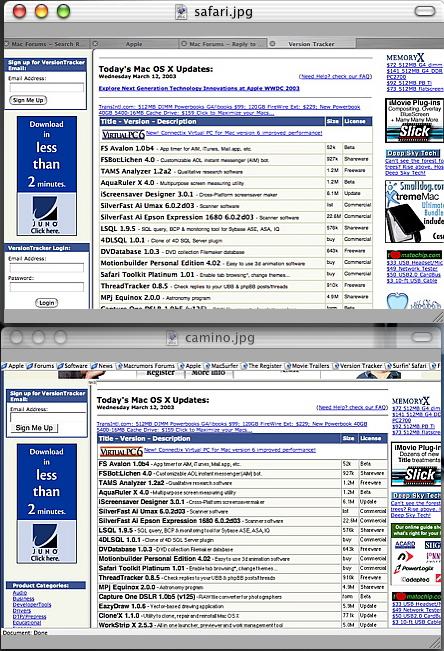Open the News bookmark in Camino bar
Viewport: 444px width, 651px height.
102,366
